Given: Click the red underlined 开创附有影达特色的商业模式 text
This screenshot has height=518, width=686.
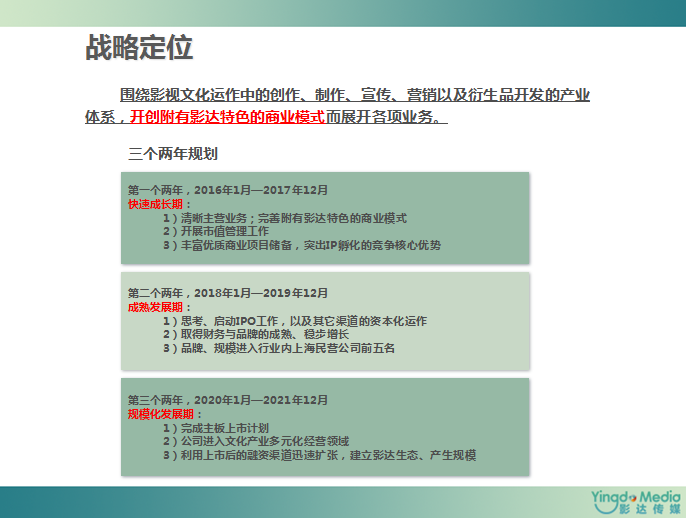Looking at the screenshot, I should point(227,117).
